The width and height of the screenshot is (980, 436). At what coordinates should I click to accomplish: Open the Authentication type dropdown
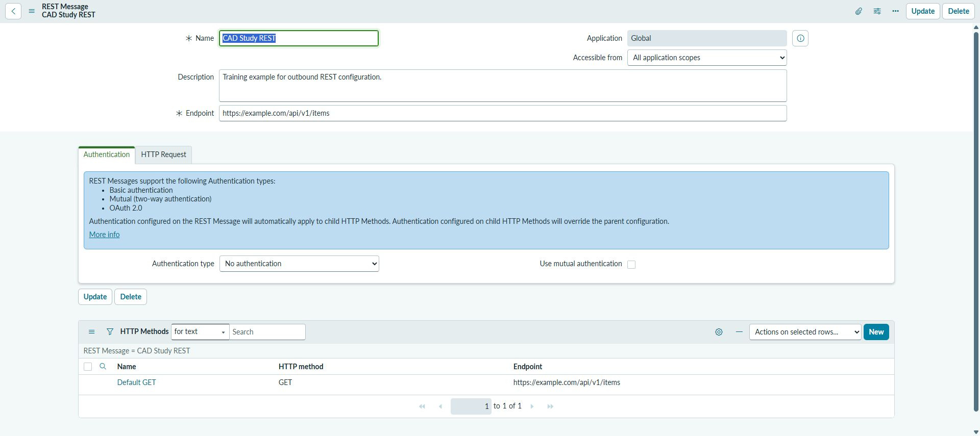click(299, 264)
